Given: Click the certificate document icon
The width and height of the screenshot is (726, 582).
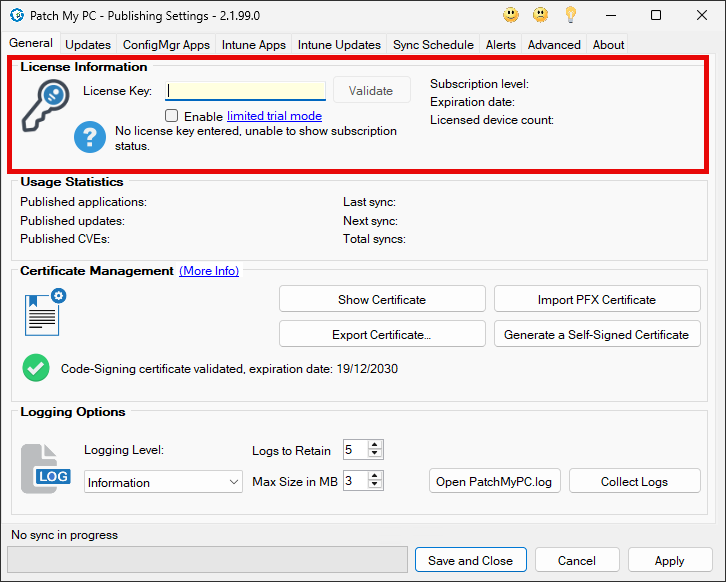Looking at the screenshot, I should (x=43, y=313).
